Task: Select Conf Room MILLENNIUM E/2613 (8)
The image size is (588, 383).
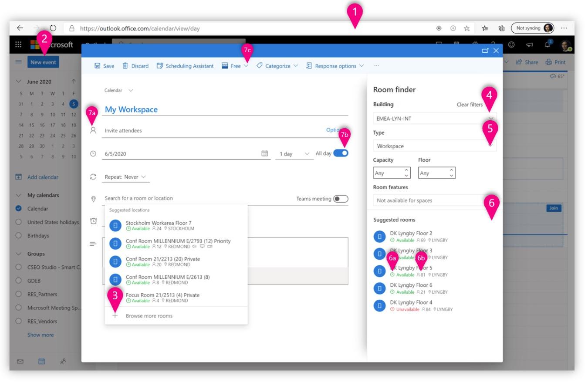Action: tap(176, 279)
